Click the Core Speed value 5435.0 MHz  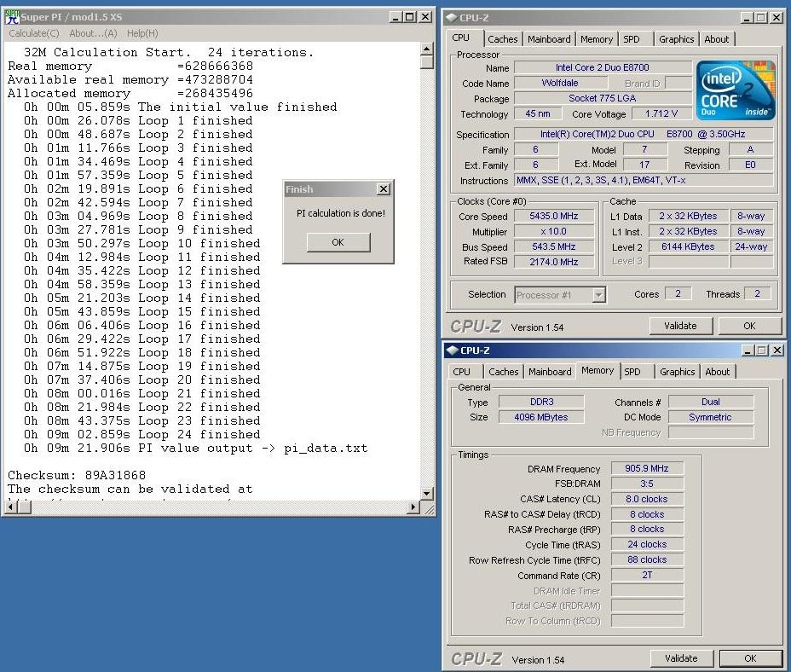point(553,216)
